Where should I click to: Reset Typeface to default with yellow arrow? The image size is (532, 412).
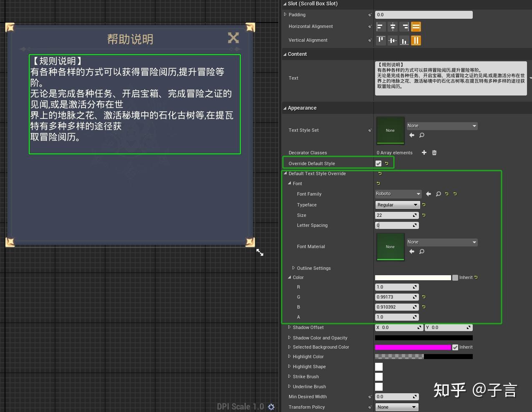click(x=424, y=205)
